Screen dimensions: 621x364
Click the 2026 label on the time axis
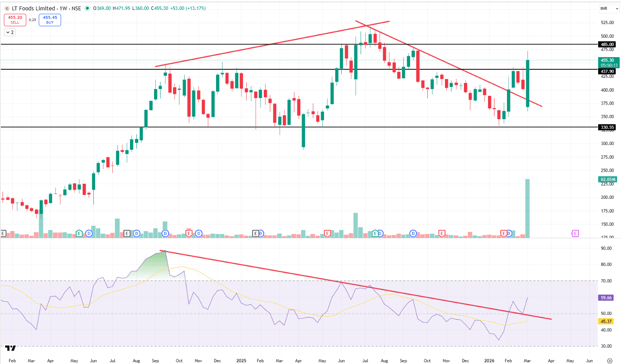(x=489, y=361)
